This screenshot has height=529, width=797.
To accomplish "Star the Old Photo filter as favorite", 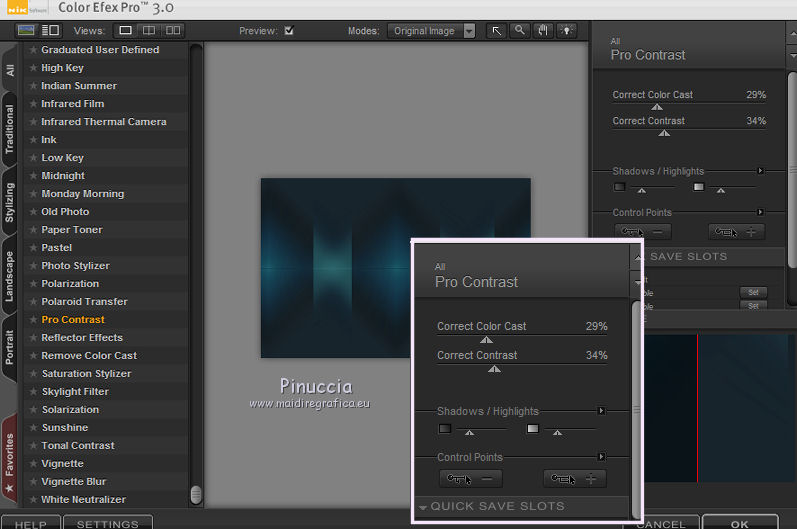I will point(33,212).
